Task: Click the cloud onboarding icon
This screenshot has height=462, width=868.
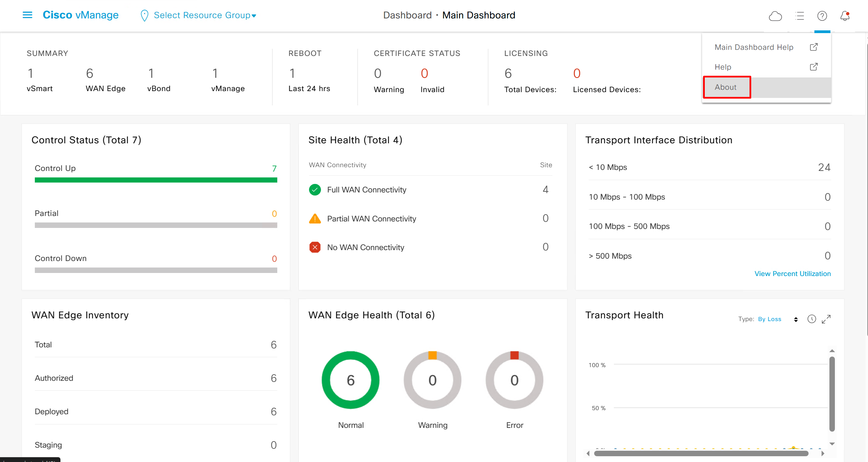Action: tap(775, 16)
